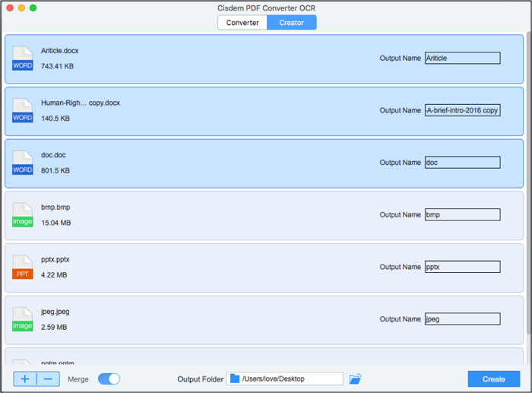Screen dimensions: 532x393
Task: Select the WORD file icon for doc.doc
Action: [x=23, y=163]
